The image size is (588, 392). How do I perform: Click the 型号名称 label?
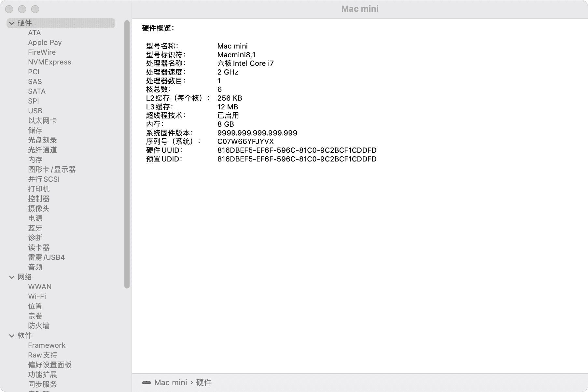coord(162,46)
